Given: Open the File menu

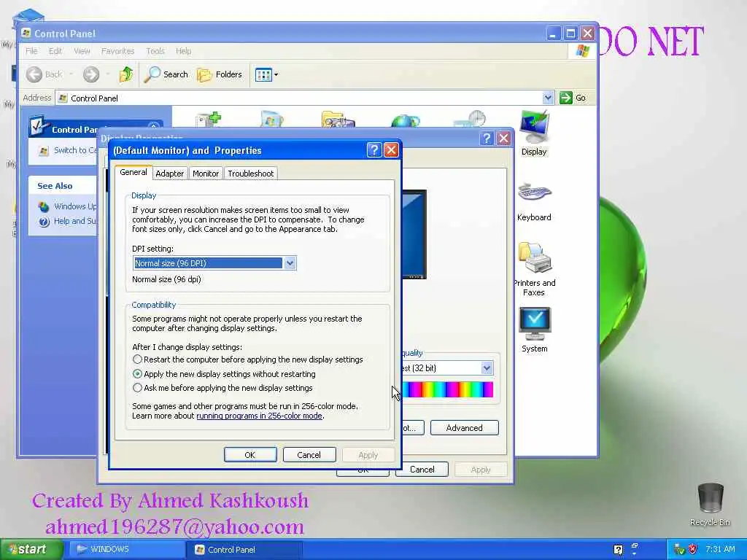Looking at the screenshot, I should point(31,51).
